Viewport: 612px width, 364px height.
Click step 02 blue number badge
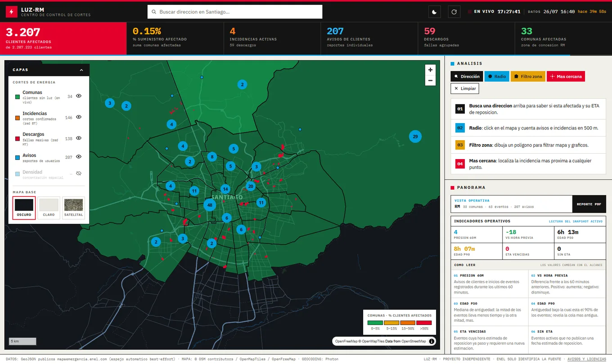coord(460,128)
